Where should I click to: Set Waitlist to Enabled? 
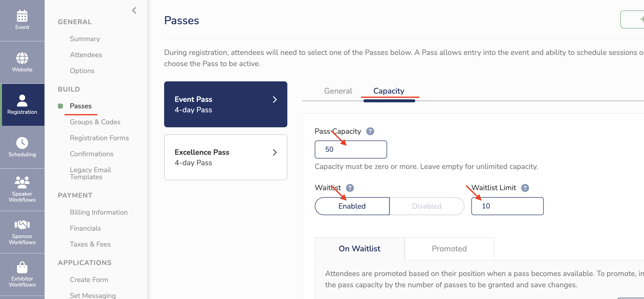pos(352,206)
